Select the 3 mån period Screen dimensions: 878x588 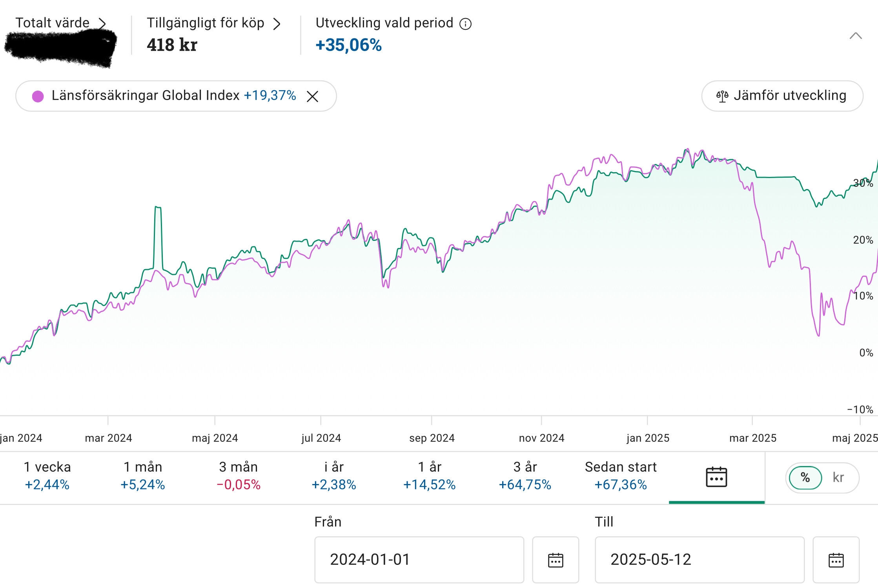238,475
